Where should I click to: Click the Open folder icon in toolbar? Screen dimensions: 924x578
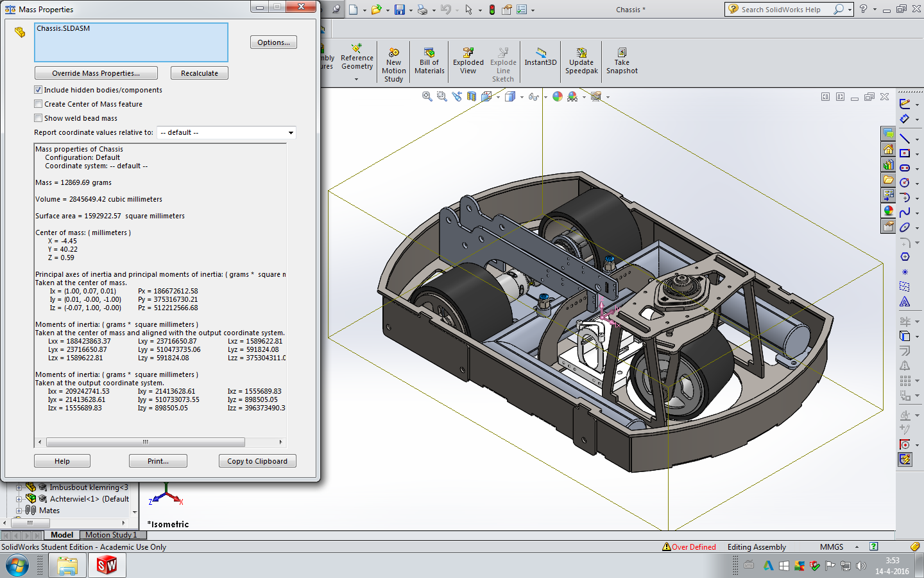376,10
